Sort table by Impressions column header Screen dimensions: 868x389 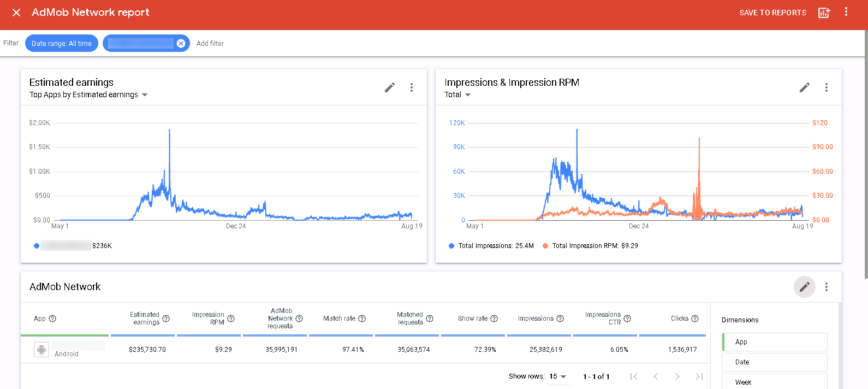tap(536, 319)
